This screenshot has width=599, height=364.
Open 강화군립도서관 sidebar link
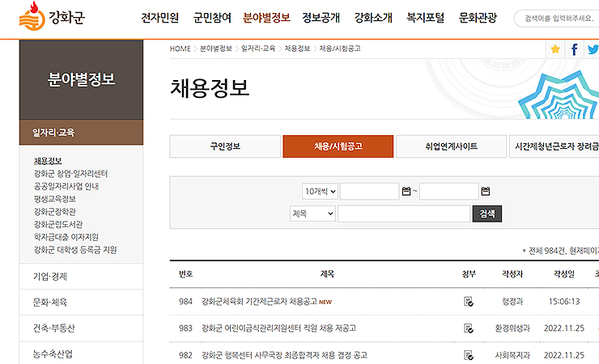coord(58,224)
